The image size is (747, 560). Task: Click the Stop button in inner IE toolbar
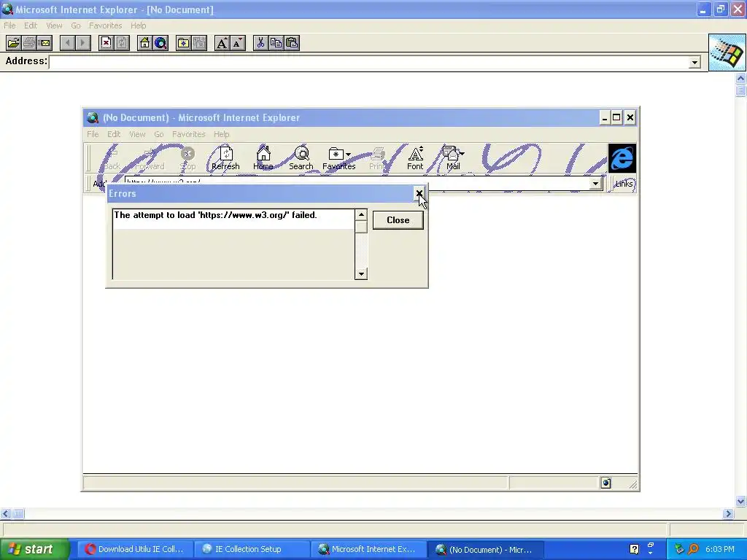click(x=187, y=158)
